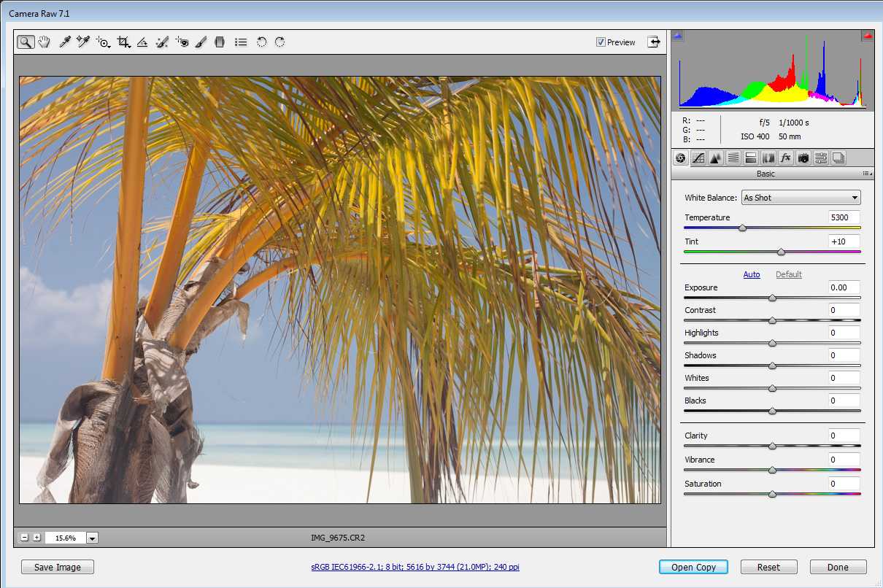Screen dimensions: 883x588
Task: Choose the Red Eye Removal tool
Action: [x=182, y=42]
